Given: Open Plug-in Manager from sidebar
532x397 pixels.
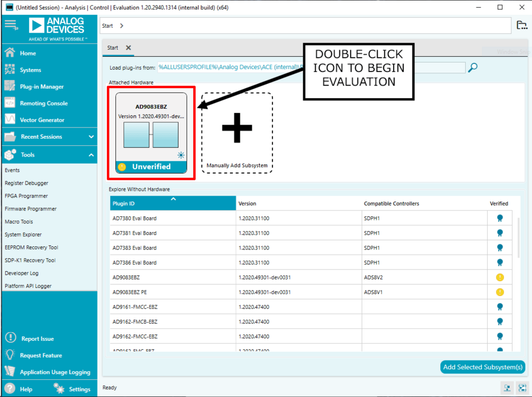Looking at the screenshot, I should [41, 86].
